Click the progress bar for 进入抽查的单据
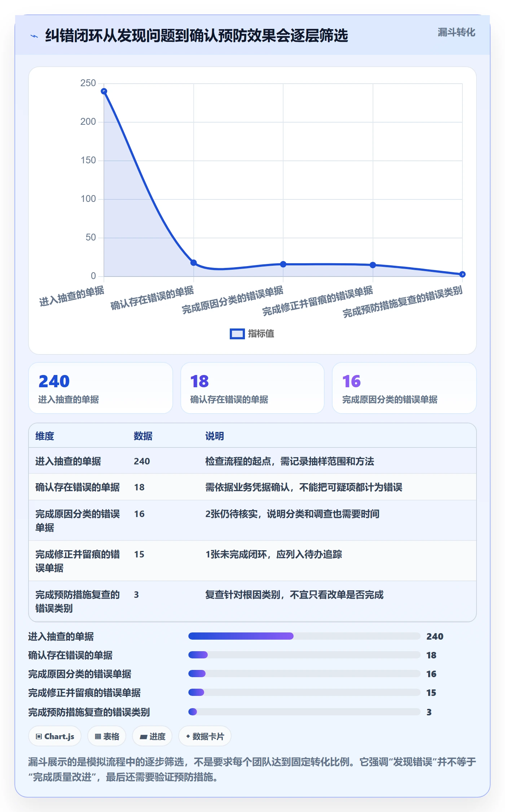 (x=304, y=636)
